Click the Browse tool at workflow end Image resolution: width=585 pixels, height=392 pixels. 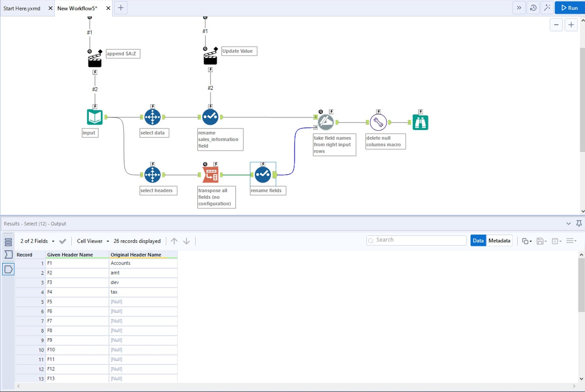click(x=420, y=122)
